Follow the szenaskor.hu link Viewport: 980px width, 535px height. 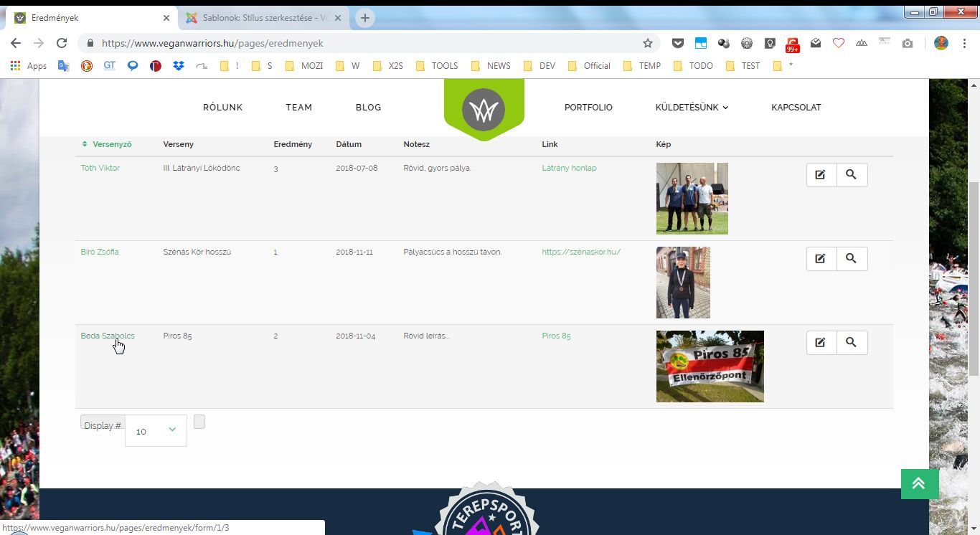[581, 252]
